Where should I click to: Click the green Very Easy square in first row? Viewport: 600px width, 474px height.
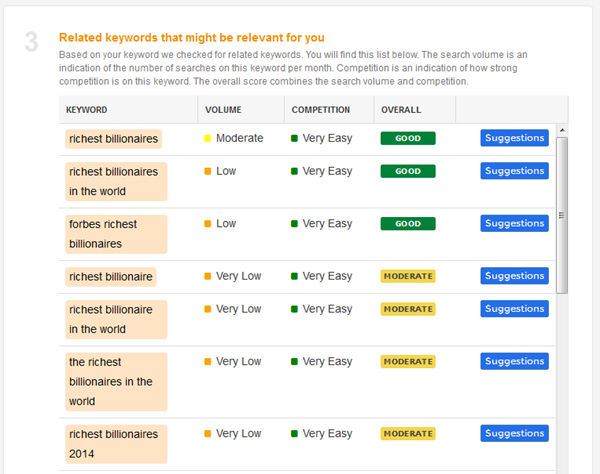point(295,139)
